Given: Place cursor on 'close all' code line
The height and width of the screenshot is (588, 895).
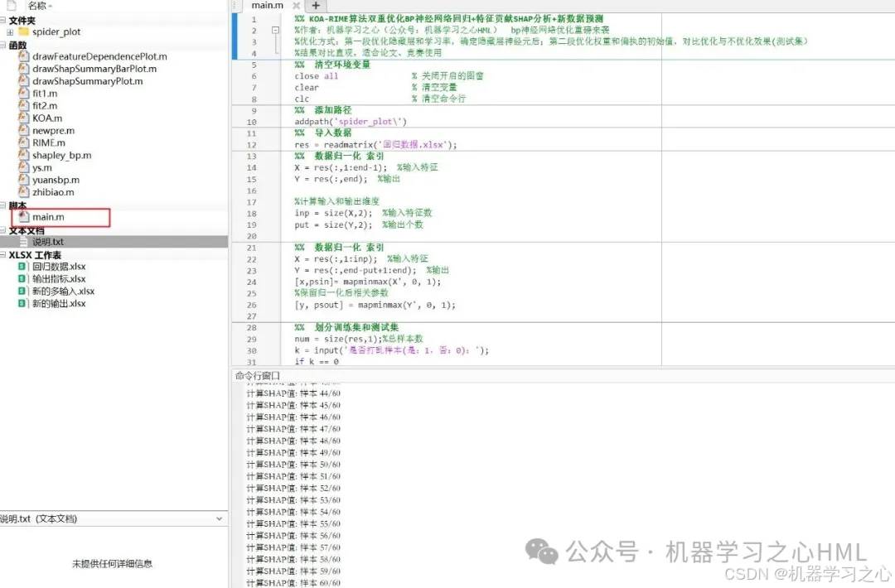Looking at the screenshot, I should (317, 76).
